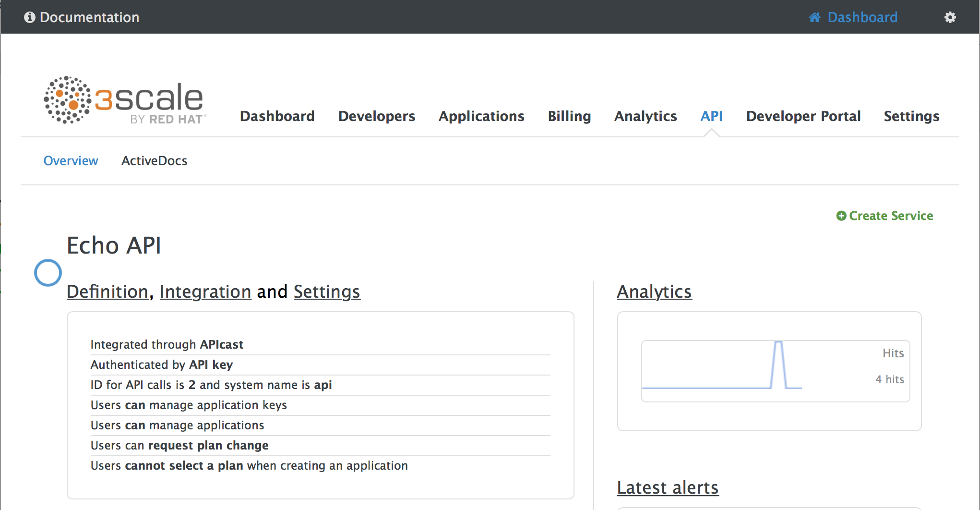Click the green plus icon for Create Service
This screenshot has width=980, height=510.
(x=841, y=216)
